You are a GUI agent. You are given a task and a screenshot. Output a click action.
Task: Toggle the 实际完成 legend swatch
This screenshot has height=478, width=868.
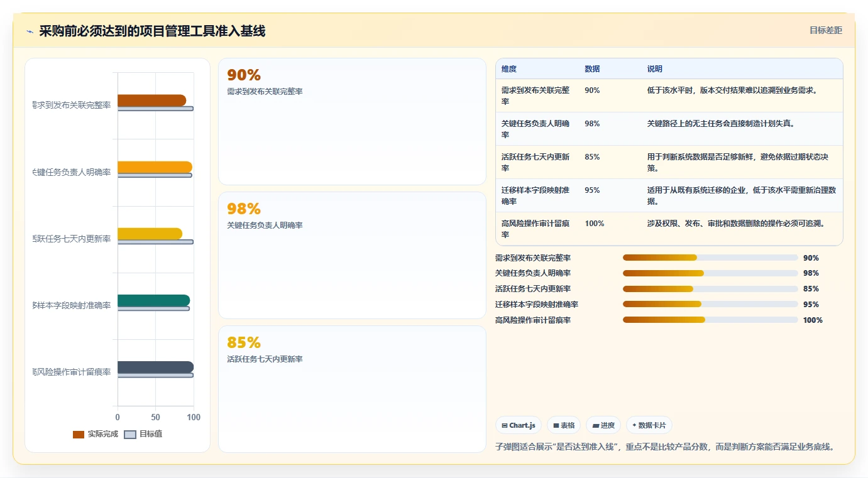79,434
